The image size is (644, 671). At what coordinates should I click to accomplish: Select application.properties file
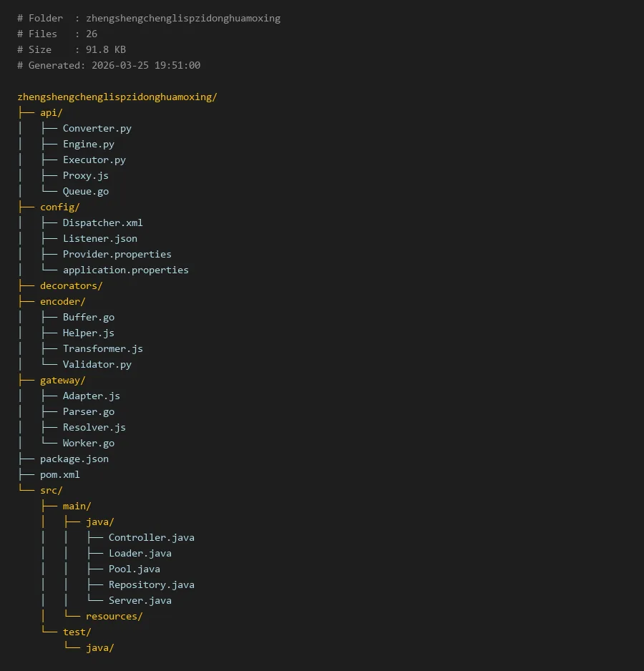(125, 270)
